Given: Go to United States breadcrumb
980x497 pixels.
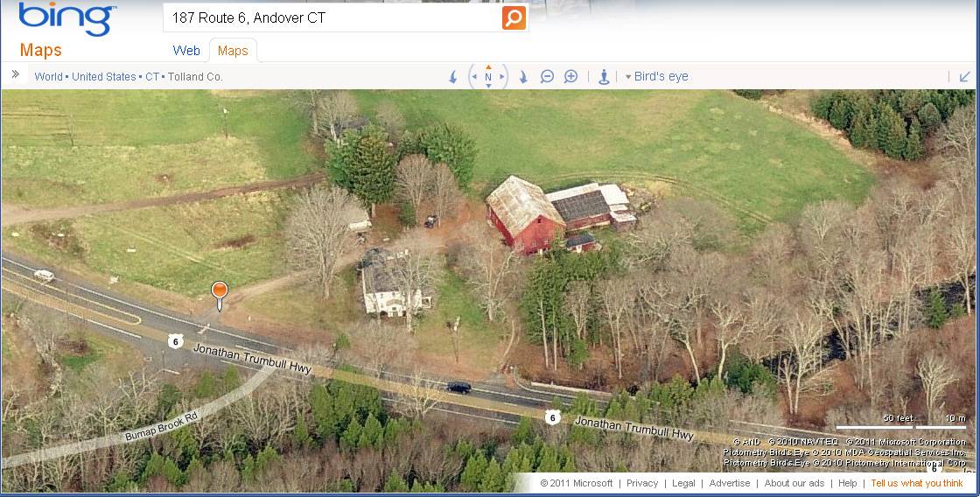Looking at the screenshot, I should coord(104,77).
